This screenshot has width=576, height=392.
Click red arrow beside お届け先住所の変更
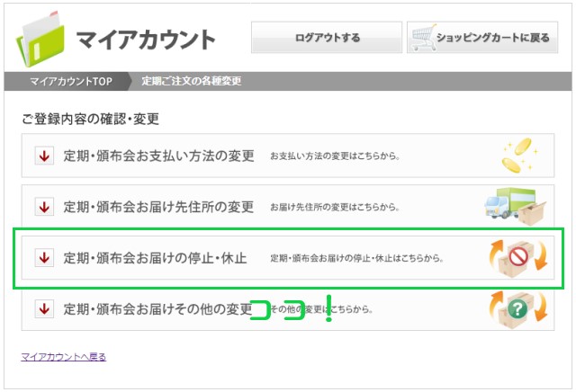pos(44,207)
